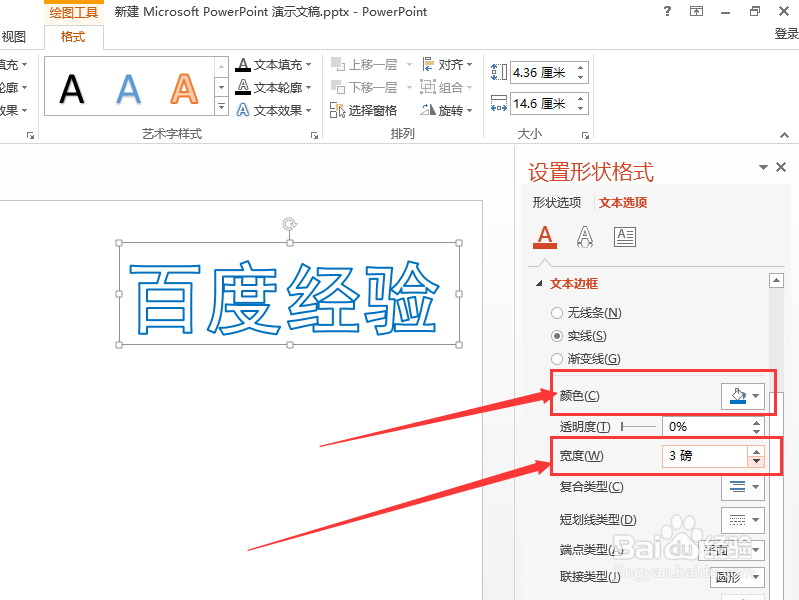Open the 大小 size dialog launcher
Screen dimensions: 799x600
pos(585,135)
